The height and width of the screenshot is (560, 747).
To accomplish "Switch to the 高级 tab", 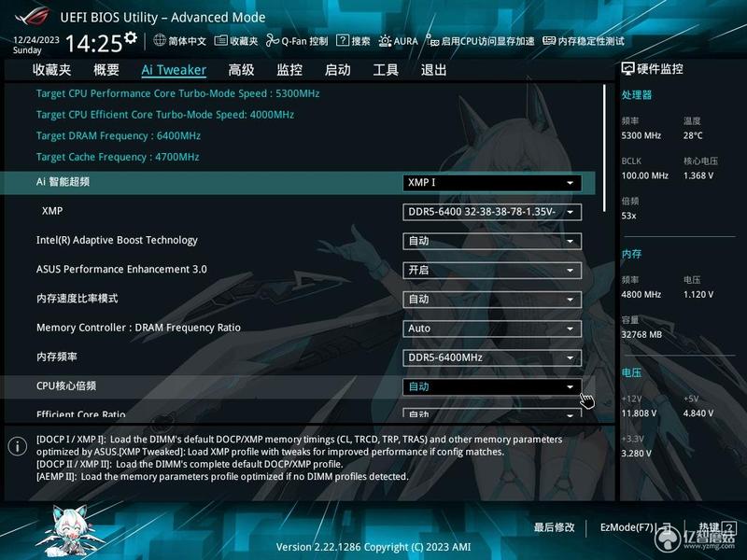I will pos(241,70).
